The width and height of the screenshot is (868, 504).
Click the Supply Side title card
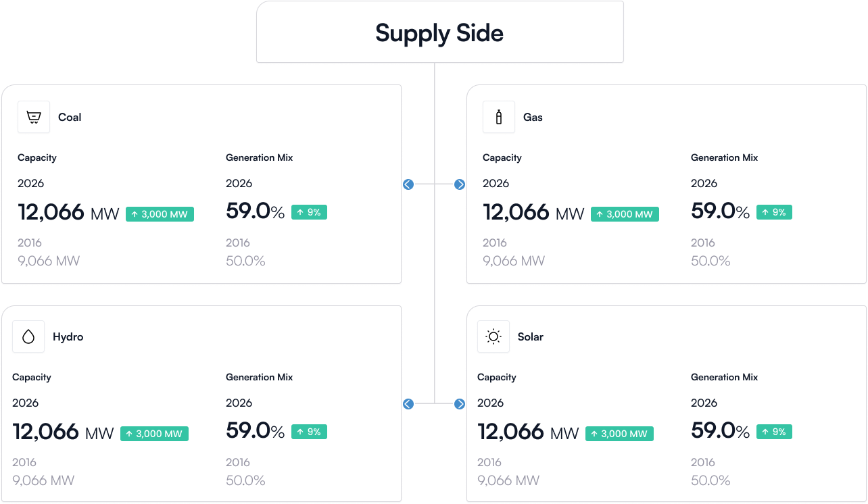pos(439,32)
